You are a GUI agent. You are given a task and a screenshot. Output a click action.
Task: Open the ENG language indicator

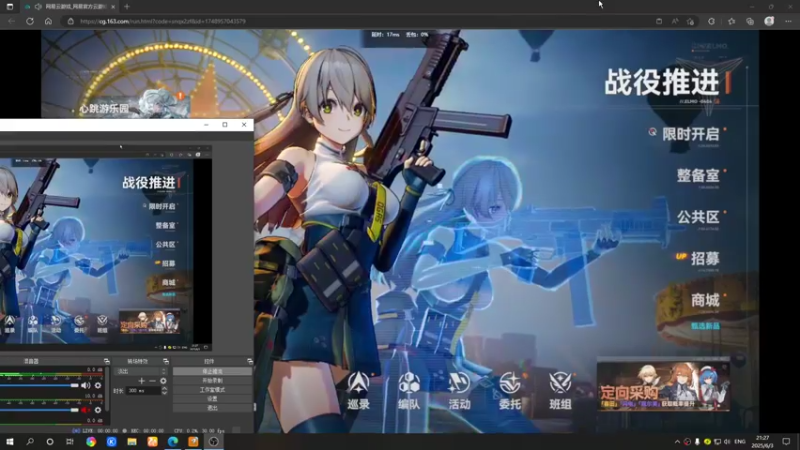point(740,442)
